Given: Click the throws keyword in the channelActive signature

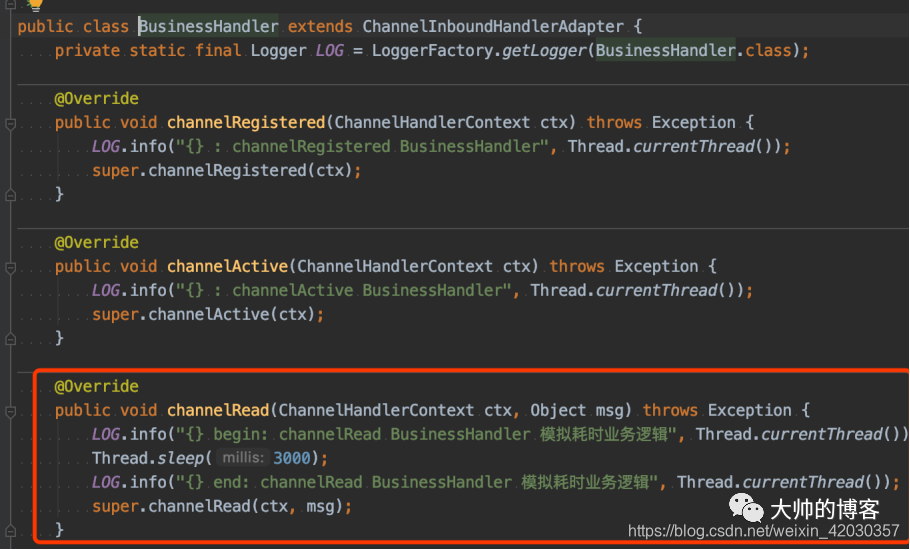Looking at the screenshot, I should pyautogui.click(x=577, y=266).
